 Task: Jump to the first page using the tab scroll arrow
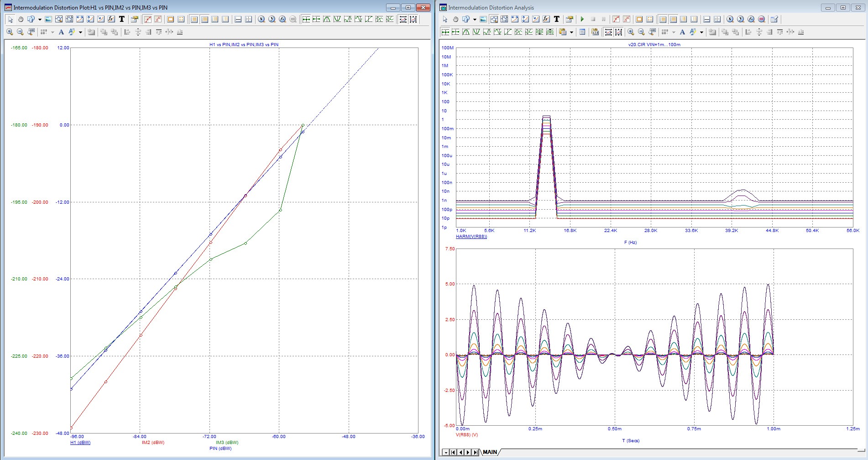tap(453, 452)
